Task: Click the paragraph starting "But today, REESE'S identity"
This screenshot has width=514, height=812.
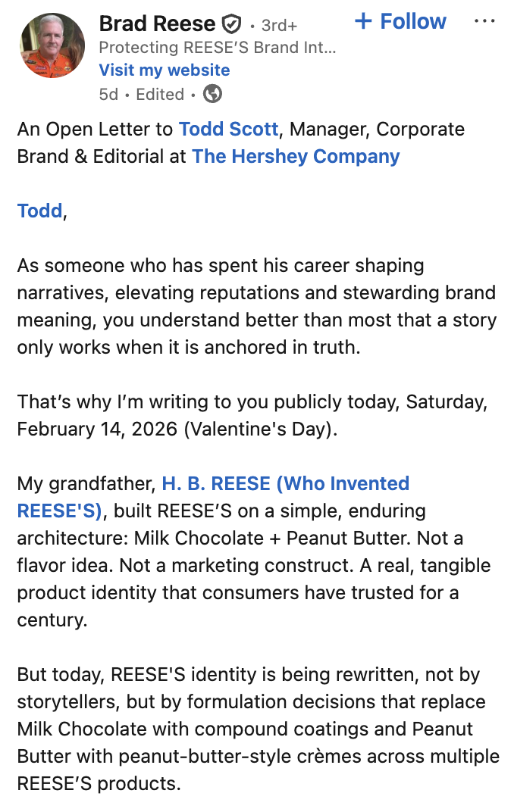Action: coord(256,729)
